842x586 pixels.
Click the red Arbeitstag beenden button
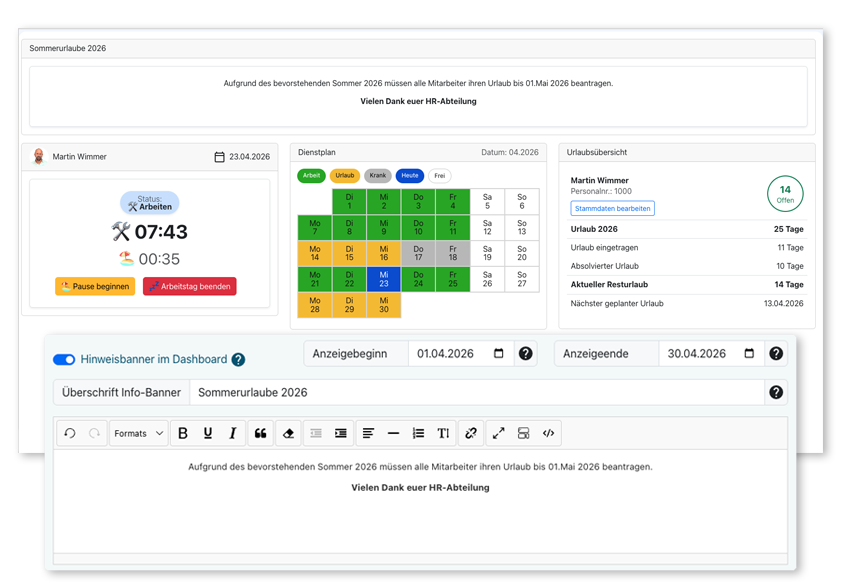190,286
